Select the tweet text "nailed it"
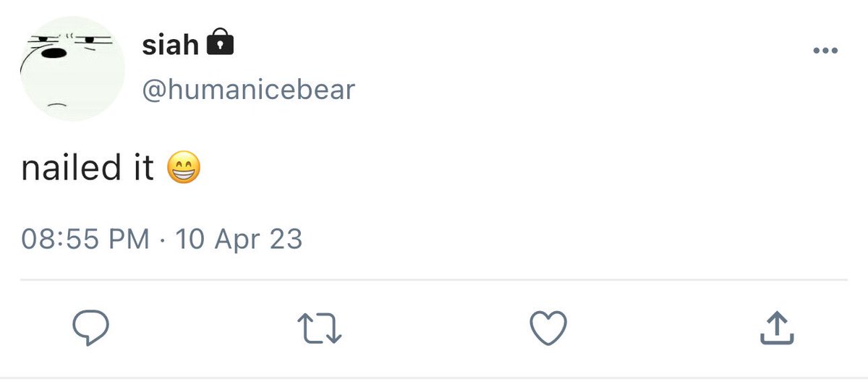This screenshot has width=868, height=390. (x=88, y=168)
